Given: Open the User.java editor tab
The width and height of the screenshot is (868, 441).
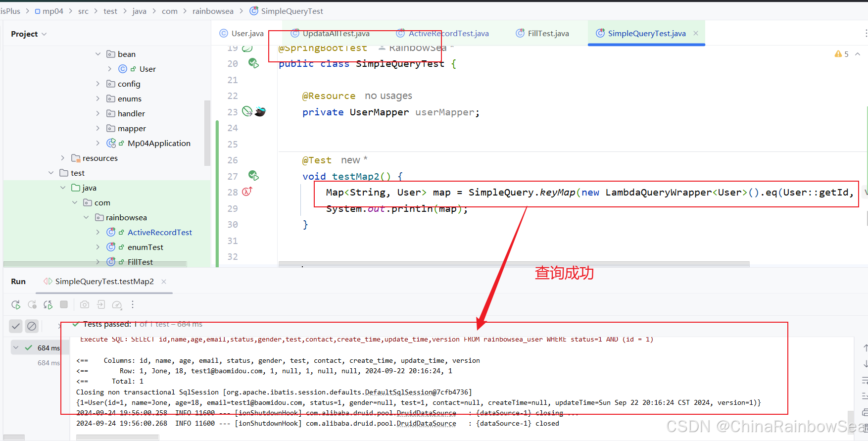Looking at the screenshot, I should pos(247,33).
